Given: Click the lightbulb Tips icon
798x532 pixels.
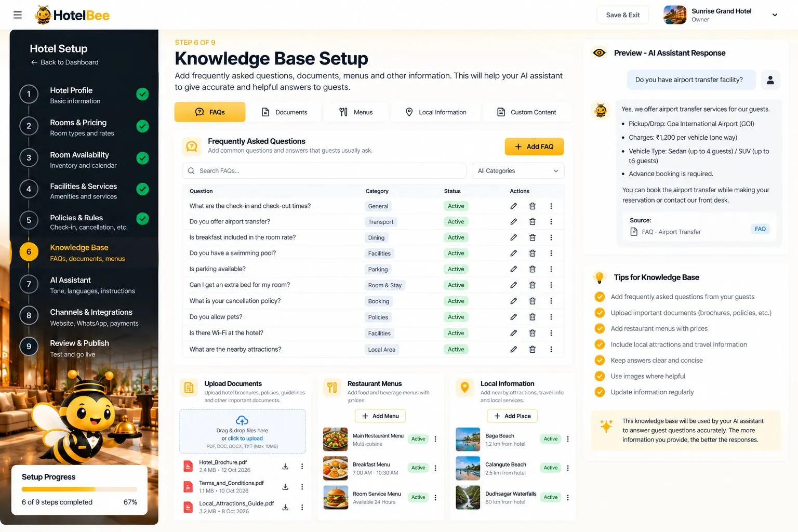Looking at the screenshot, I should (599, 277).
